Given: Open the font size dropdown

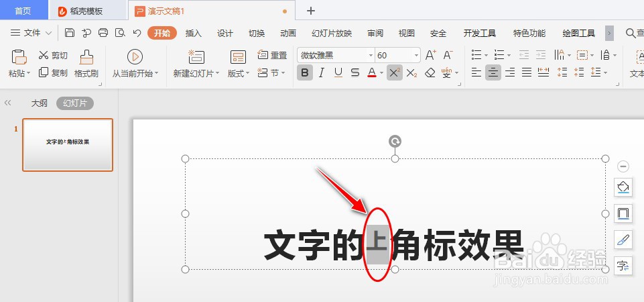Looking at the screenshot, I should coord(416,55).
